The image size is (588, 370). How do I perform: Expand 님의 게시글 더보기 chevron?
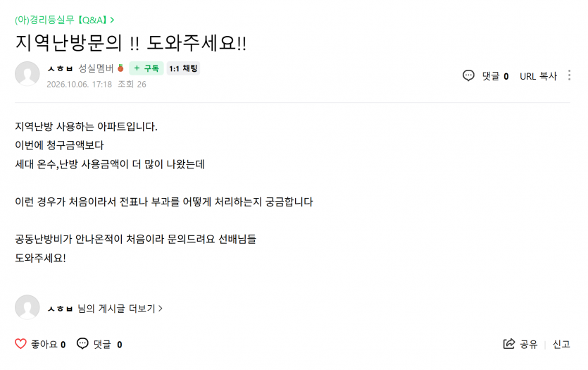(161, 309)
